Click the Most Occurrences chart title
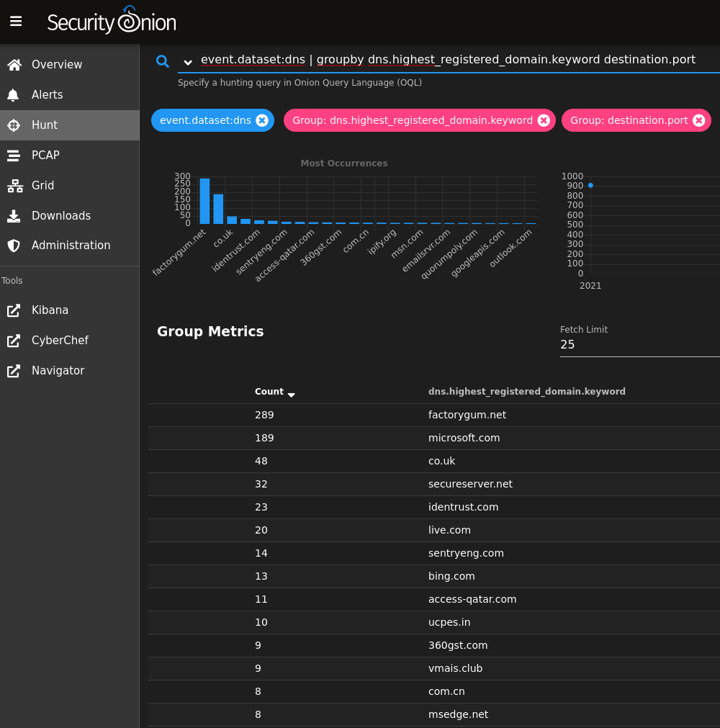 344,163
